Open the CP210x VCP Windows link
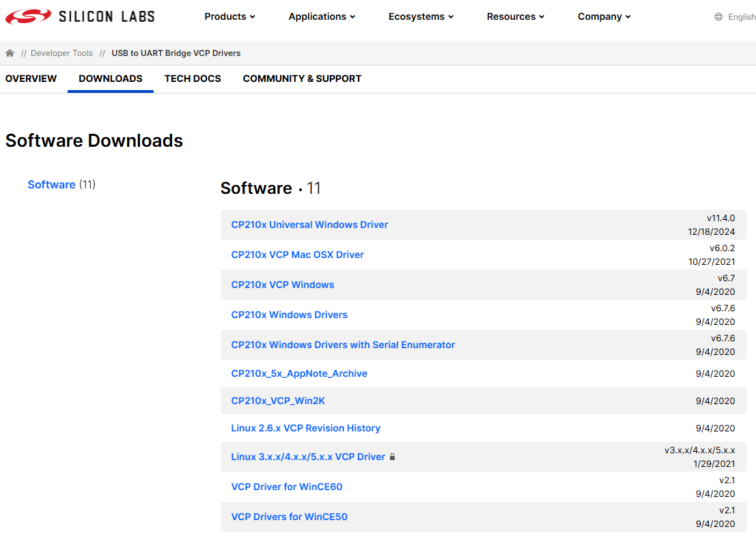Image resolution: width=756 pixels, height=542 pixels. pyautogui.click(x=283, y=285)
